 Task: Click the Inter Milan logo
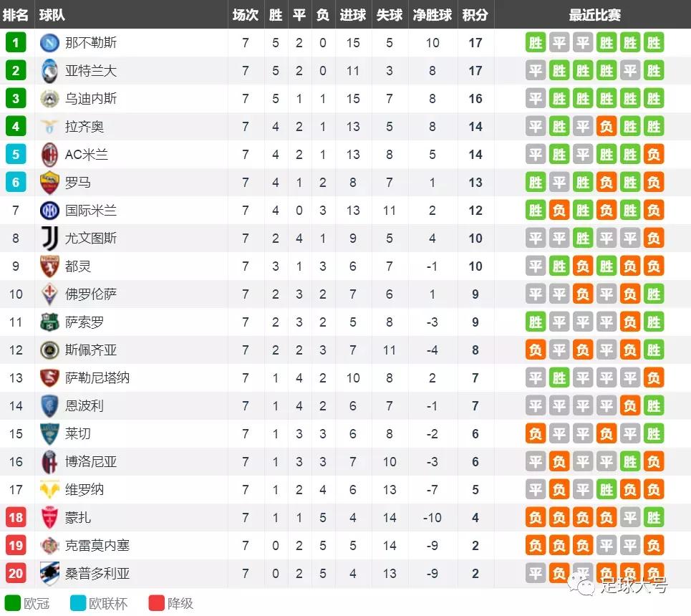[x=49, y=211]
